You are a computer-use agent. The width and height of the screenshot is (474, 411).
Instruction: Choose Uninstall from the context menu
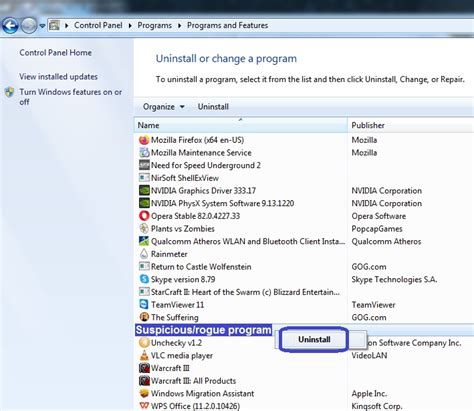[x=314, y=339]
